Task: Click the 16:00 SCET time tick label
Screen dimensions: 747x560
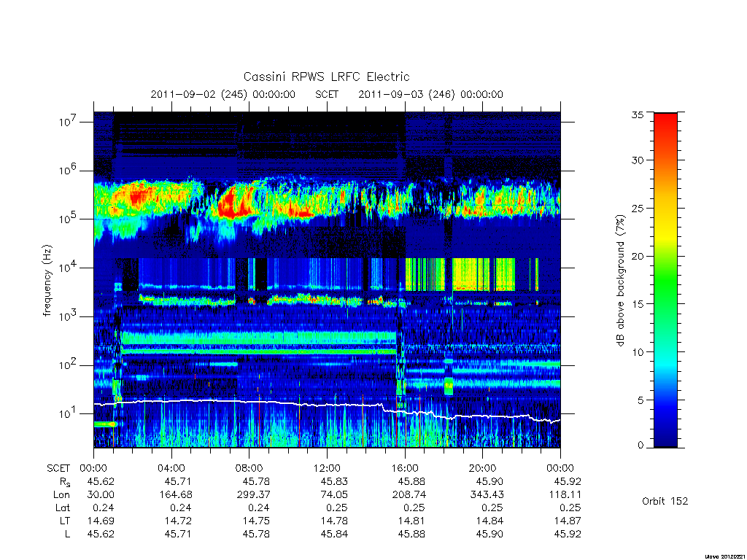Action: point(405,468)
